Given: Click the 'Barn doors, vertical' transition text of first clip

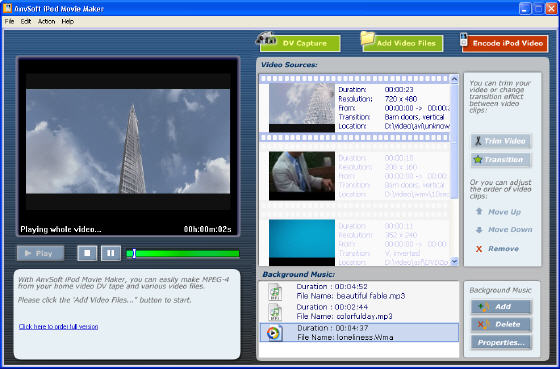Looking at the screenshot, I should pos(414,117).
